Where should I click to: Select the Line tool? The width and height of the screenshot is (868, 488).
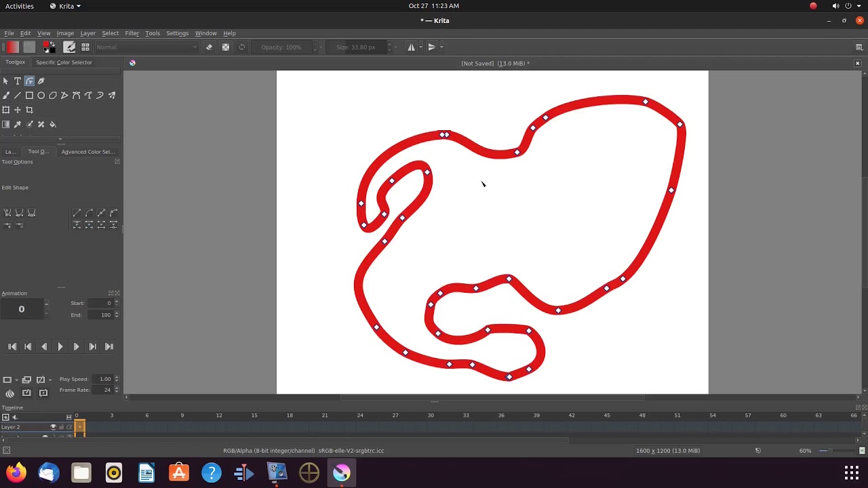18,96
